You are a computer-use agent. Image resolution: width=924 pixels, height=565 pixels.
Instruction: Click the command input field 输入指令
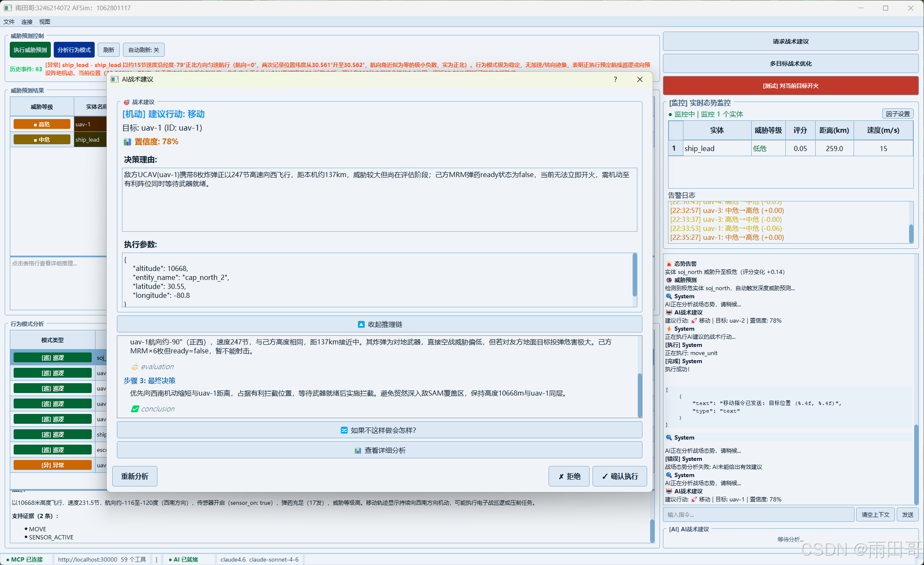758,515
